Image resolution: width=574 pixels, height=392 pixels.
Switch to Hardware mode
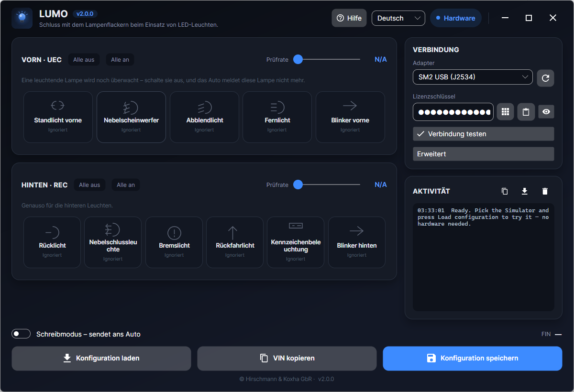pos(456,18)
